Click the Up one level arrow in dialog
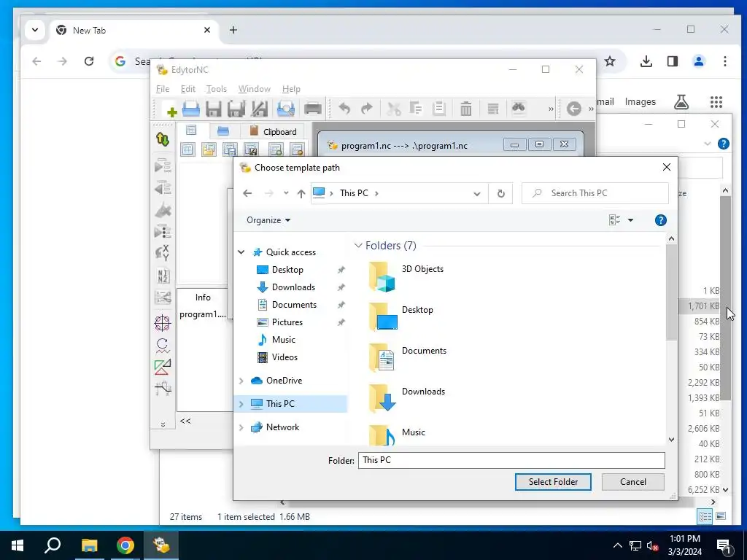This screenshot has height=560, width=747. (301, 193)
